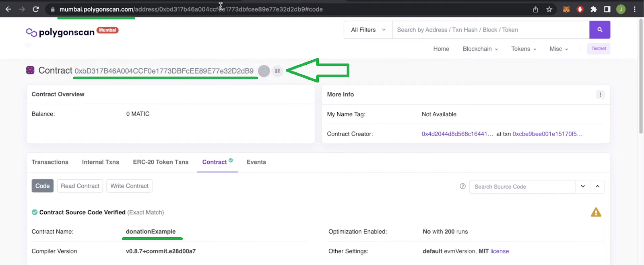Click the verified checkmark on Contract tab
The height and width of the screenshot is (265, 644).
pos(231,160)
